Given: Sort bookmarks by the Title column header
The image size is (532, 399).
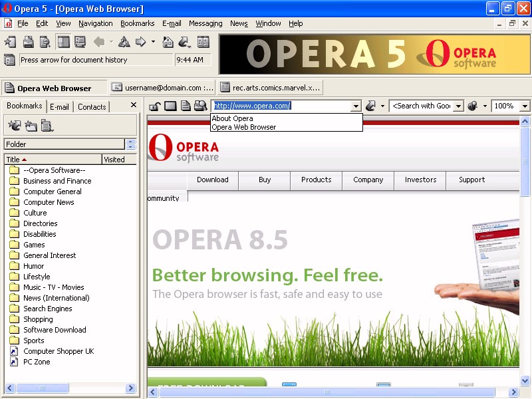Looking at the screenshot, I should [53, 160].
